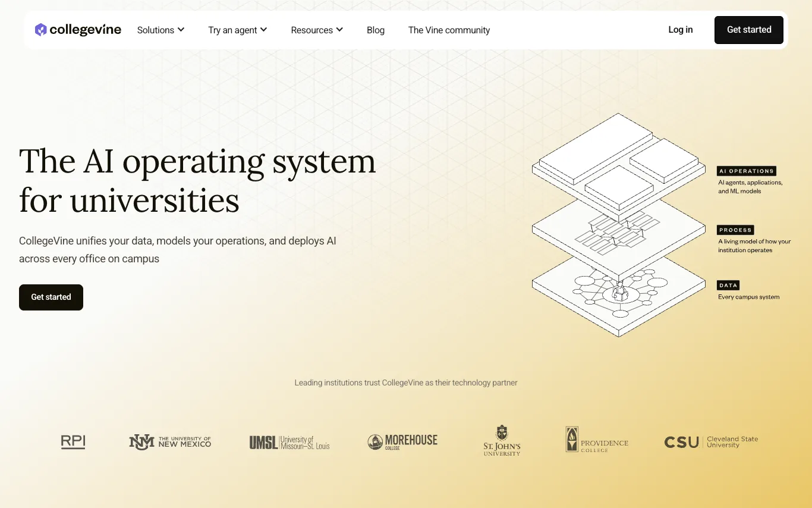Click the DATA label tag
The width and height of the screenshot is (812, 508).
[x=728, y=285]
